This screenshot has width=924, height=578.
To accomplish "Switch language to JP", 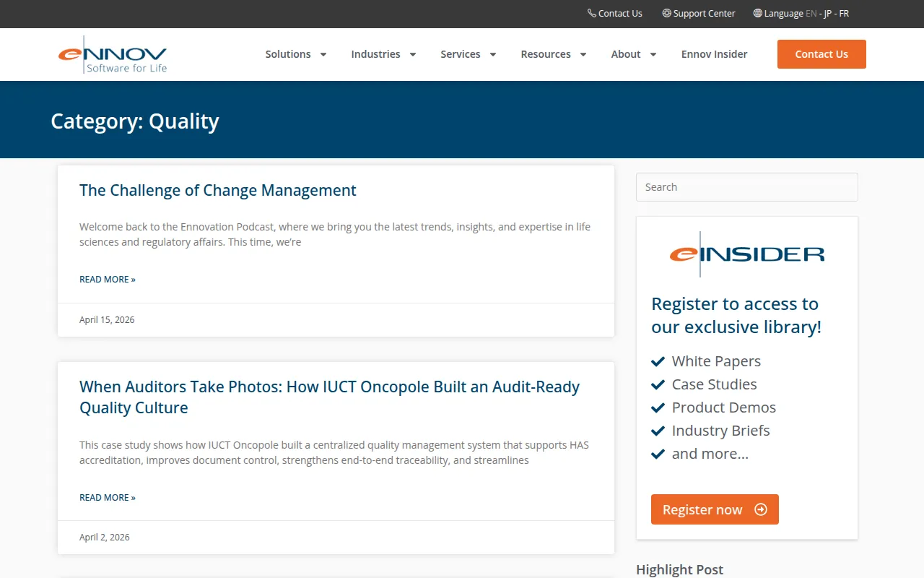I will click(828, 13).
